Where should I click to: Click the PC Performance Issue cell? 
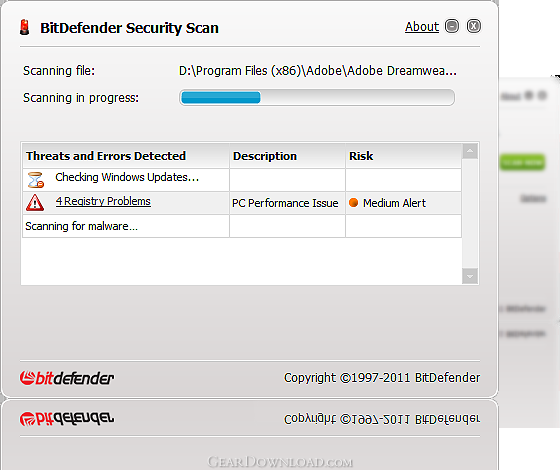click(x=287, y=203)
